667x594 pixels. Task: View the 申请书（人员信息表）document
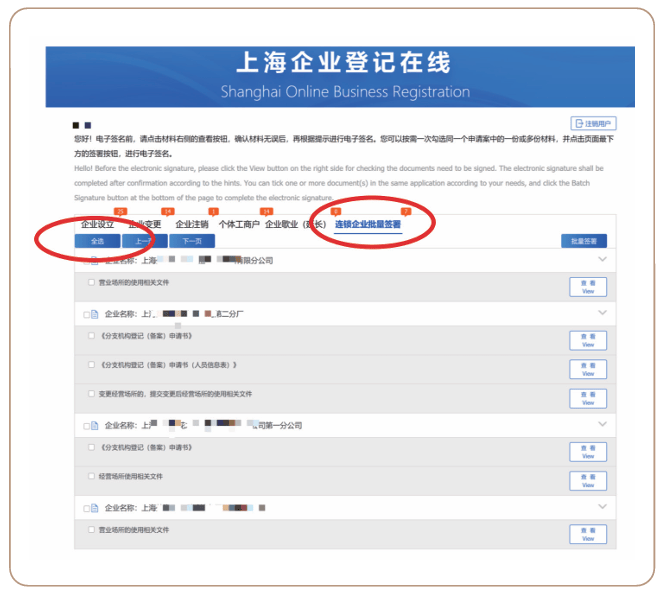click(588, 369)
